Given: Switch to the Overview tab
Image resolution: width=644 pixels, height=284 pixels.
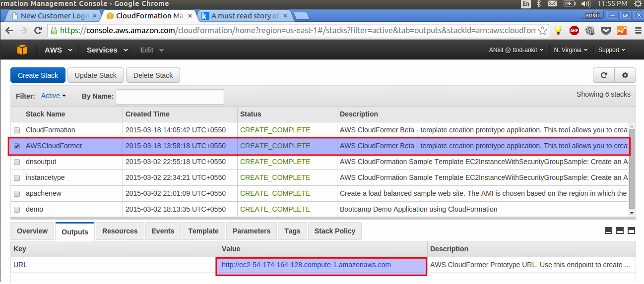Looking at the screenshot, I should coord(32,231).
